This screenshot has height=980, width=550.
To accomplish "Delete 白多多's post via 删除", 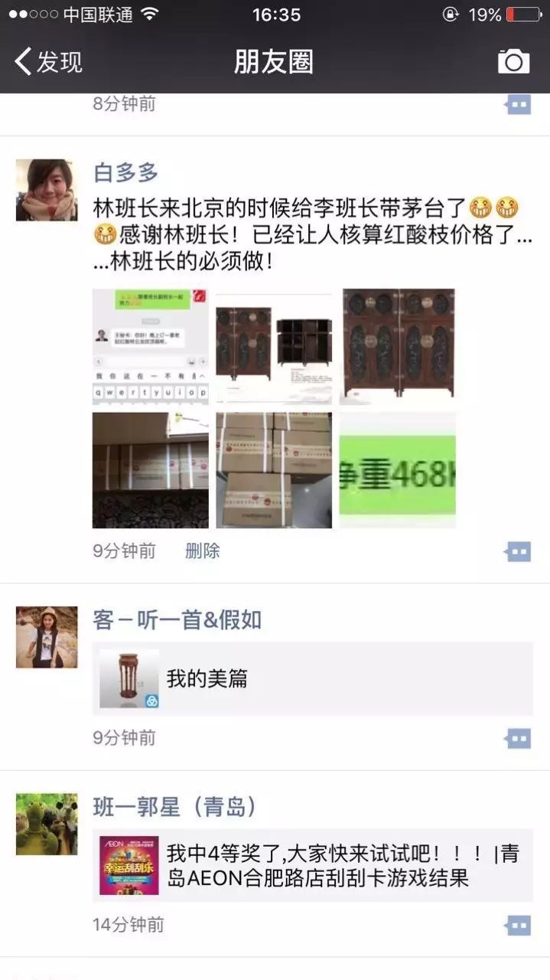I will (x=203, y=550).
